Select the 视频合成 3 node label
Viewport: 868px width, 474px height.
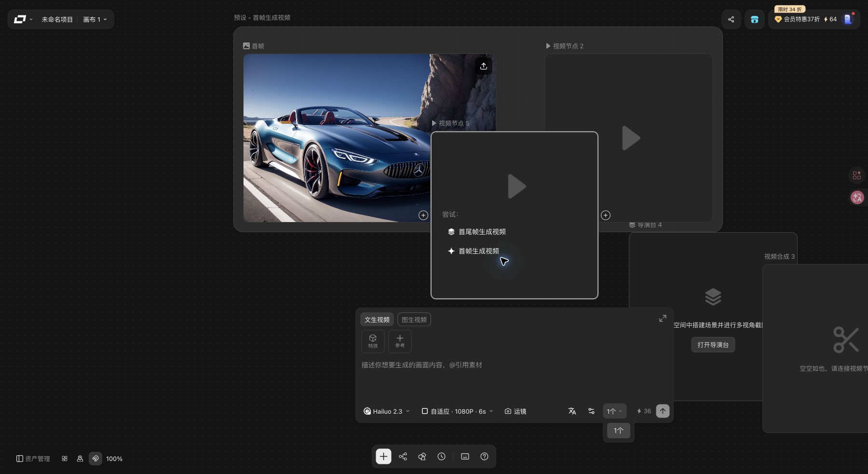pyautogui.click(x=779, y=256)
